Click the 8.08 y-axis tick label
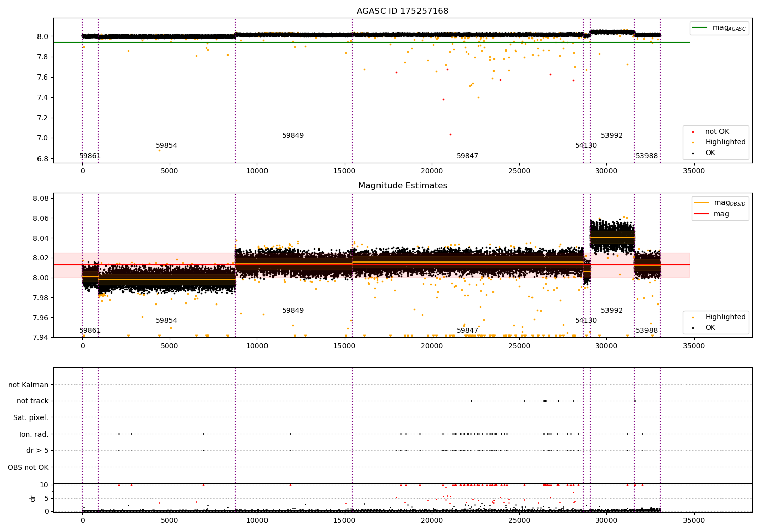Image resolution: width=760 pixels, height=532 pixels. (41, 198)
